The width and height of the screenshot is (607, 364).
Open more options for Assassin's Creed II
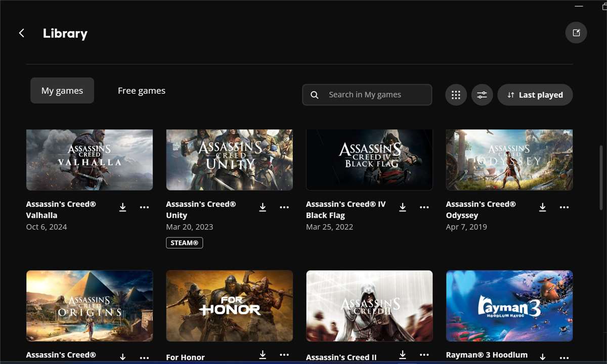pos(424,355)
